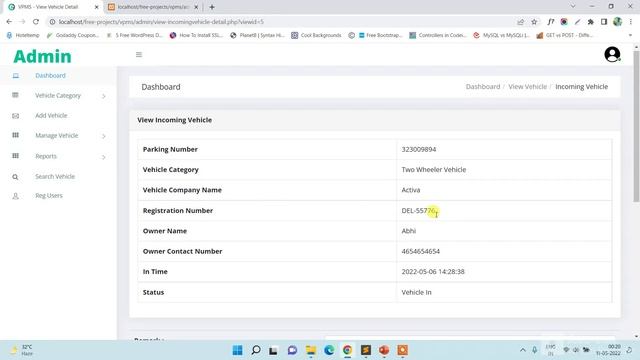Click the contact number 4654654654

click(x=420, y=251)
